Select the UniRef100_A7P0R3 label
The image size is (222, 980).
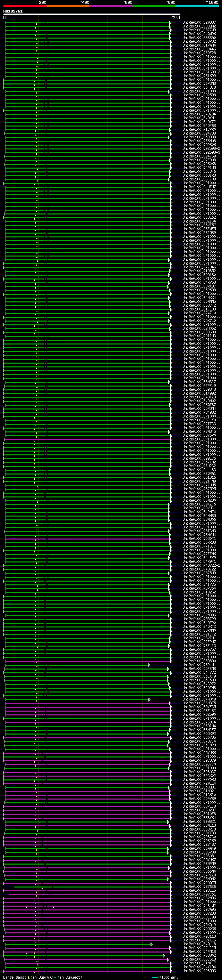[199, 779]
